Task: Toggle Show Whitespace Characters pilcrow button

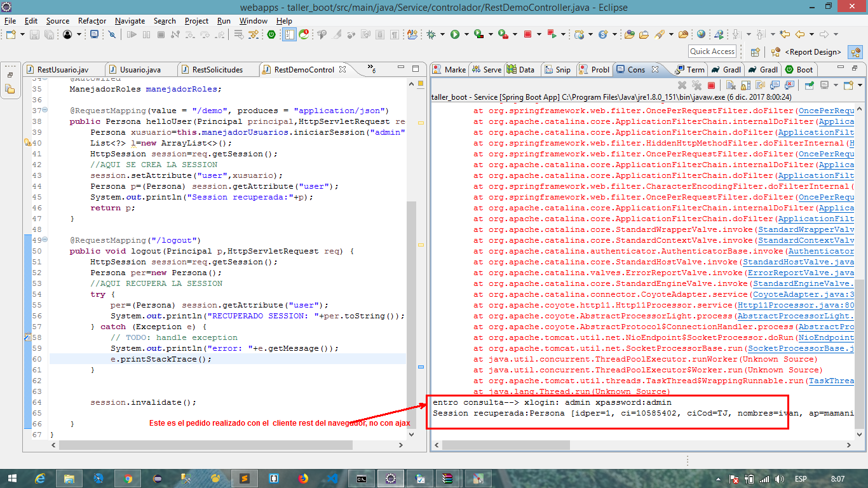Action: tap(395, 34)
